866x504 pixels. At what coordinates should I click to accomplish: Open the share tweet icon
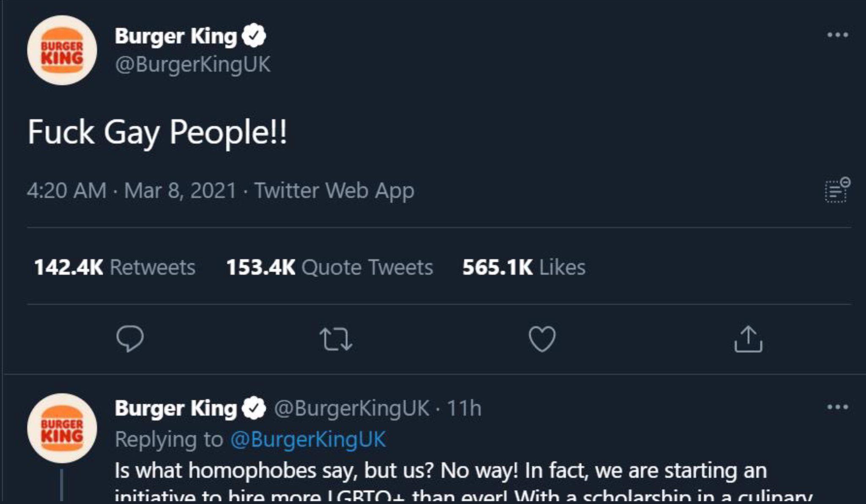tap(748, 339)
